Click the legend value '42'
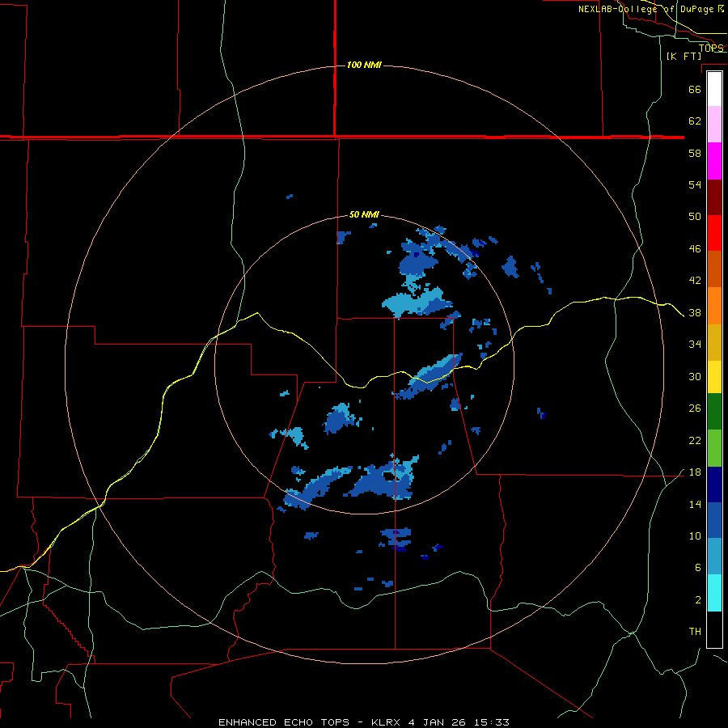This screenshot has height=728, width=728. coord(695,281)
